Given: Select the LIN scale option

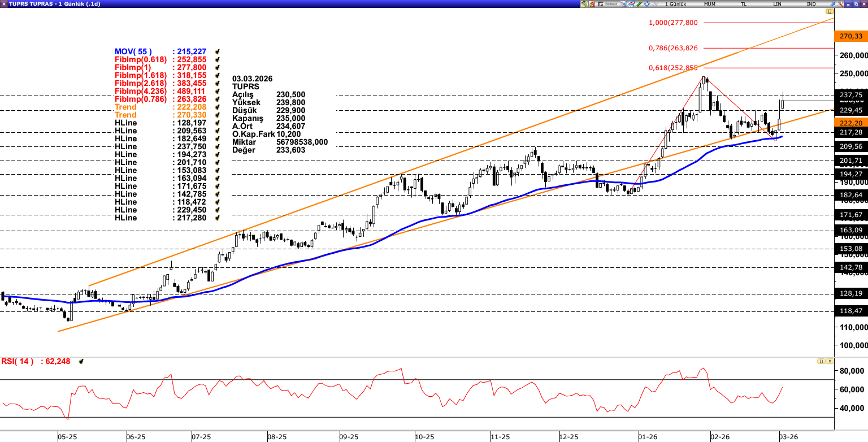Looking at the screenshot, I should coord(778,4).
